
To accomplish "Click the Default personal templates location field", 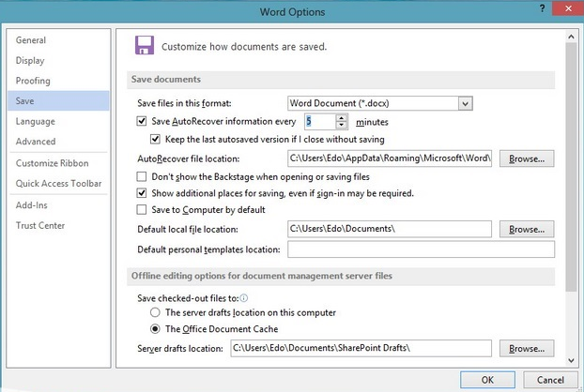I will click(x=421, y=249).
